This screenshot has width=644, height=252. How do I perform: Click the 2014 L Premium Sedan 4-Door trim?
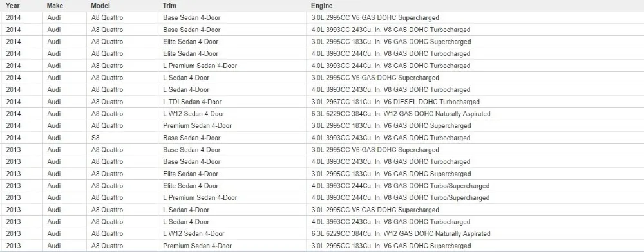click(200, 66)
